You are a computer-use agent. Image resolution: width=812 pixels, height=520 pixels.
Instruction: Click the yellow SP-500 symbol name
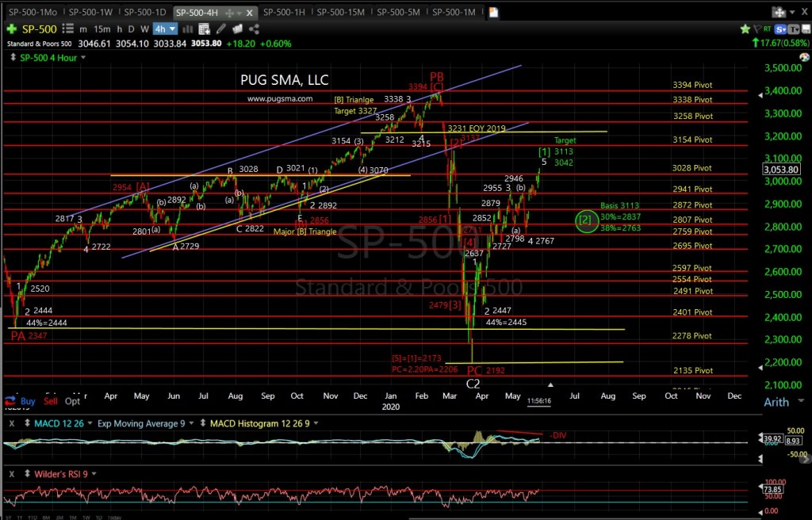40,29
